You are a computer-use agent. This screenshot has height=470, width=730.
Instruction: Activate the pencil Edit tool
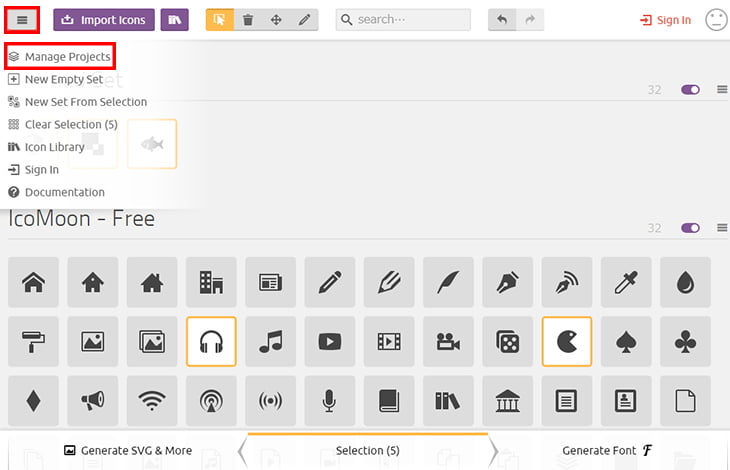click(x=304, y=19)
